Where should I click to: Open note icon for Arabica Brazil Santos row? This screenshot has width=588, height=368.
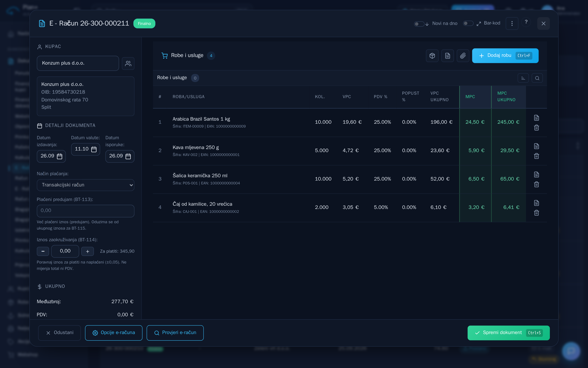537,118
